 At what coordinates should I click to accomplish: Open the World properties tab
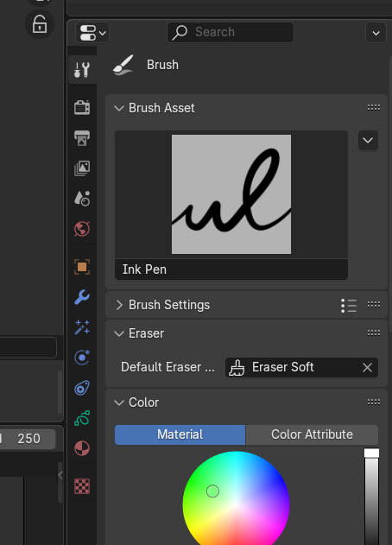click(82, 229)
